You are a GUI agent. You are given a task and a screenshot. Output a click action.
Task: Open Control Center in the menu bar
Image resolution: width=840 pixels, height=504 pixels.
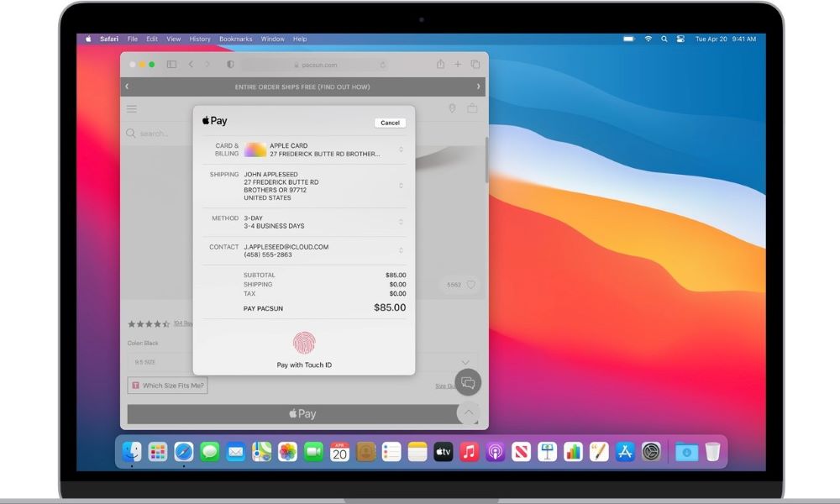click(x=680, y=39)
